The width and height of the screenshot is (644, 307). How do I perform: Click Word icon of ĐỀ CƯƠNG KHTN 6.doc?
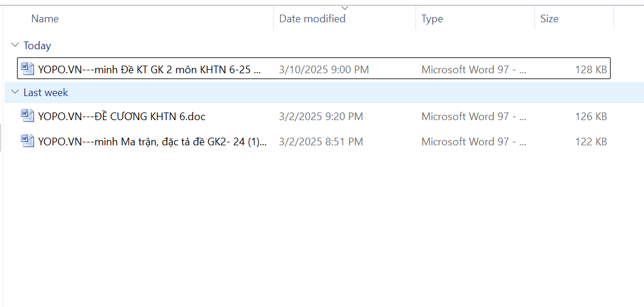point(28,116)
